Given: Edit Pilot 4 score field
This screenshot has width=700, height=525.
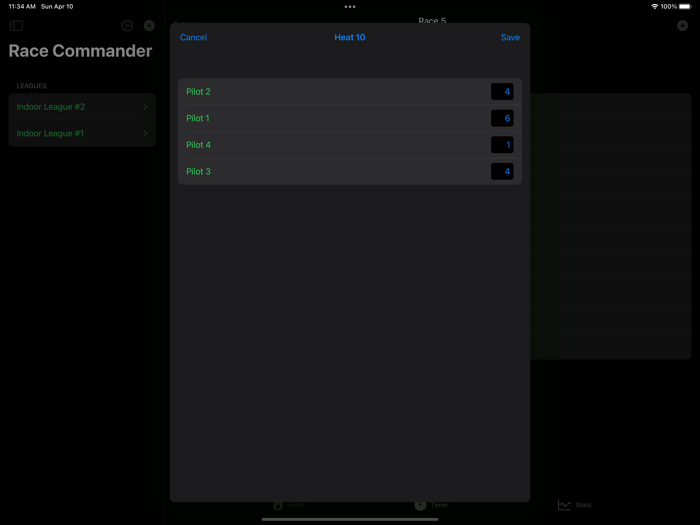Looking at the screenshot, I should click(x=502, y=145).
